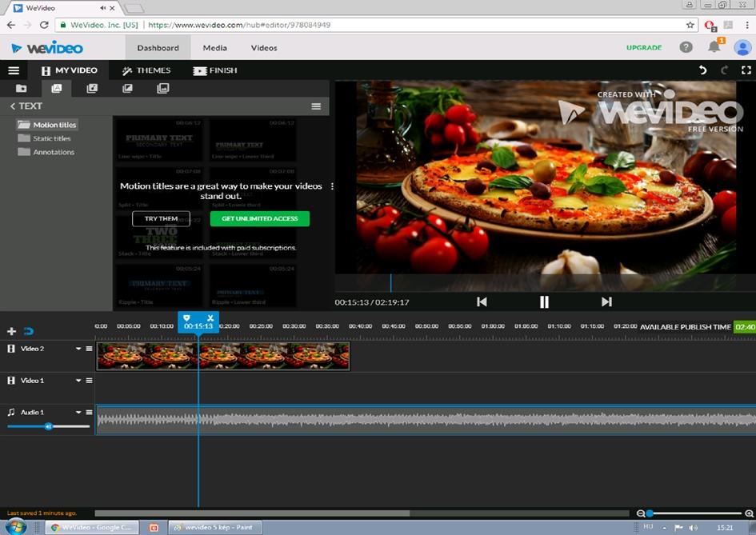This screenshot has height=535, width=756.
Task: Open the TEXT panel options menu
Action: point(316,106)
